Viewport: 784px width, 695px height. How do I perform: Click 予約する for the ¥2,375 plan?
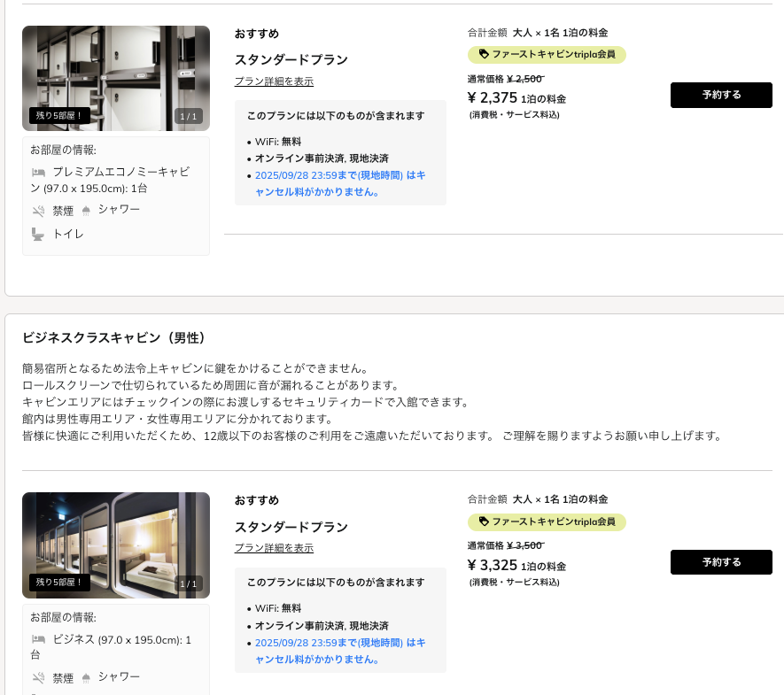721,95
